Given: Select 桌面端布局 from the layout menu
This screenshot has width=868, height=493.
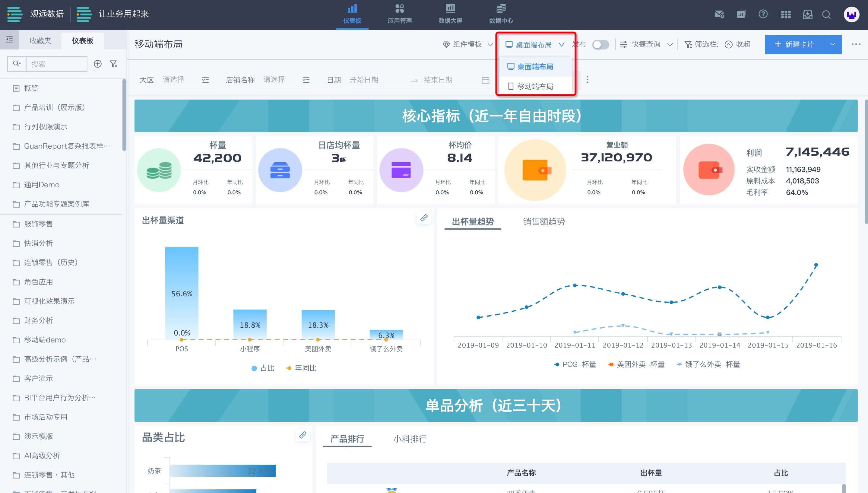Looking at the screenshot, I should (x=535, y=67).
